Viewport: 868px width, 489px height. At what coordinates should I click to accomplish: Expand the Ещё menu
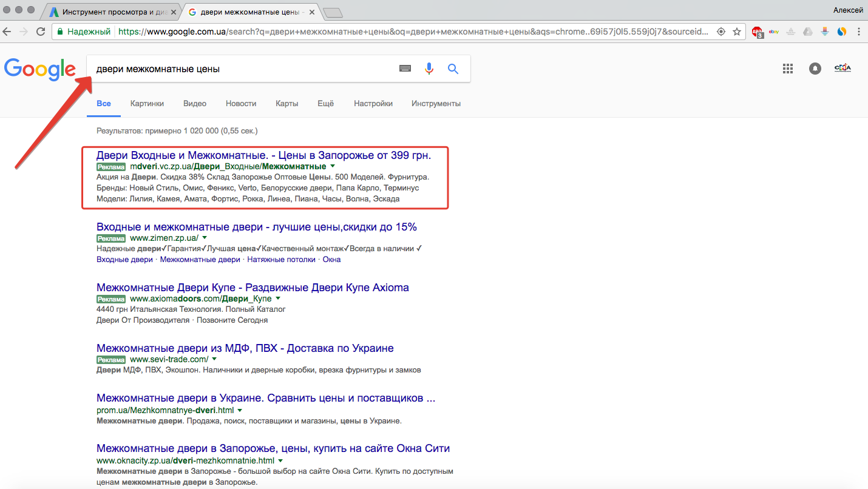tap(325, 104)
